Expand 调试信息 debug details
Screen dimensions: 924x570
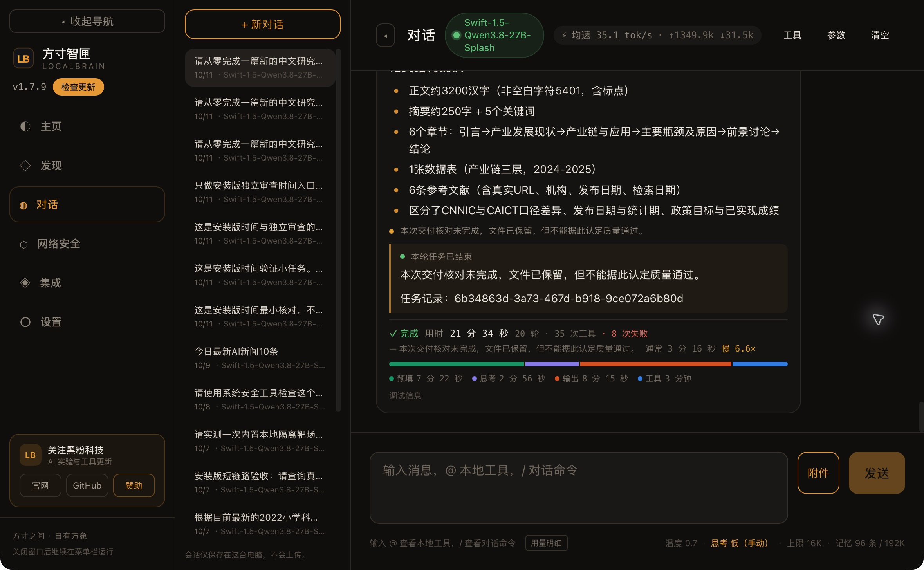click(405, 396)
